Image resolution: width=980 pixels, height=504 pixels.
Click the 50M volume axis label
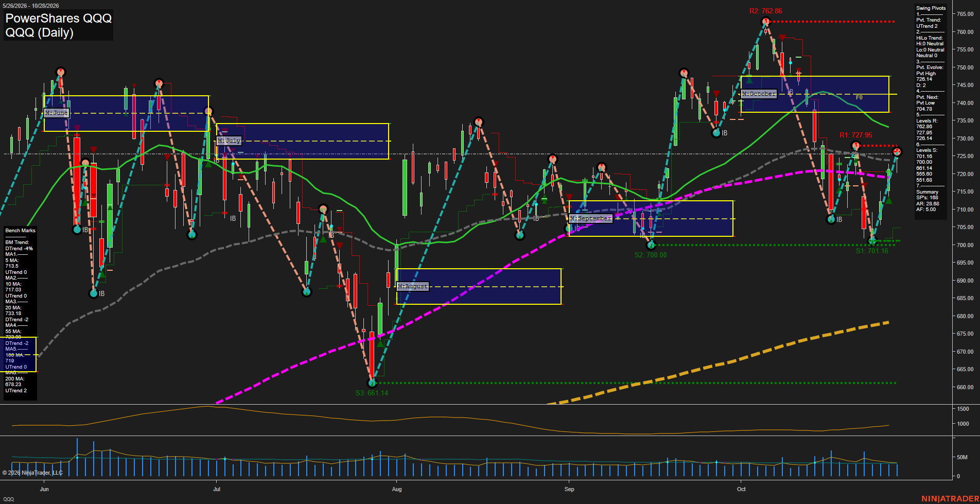962,457
